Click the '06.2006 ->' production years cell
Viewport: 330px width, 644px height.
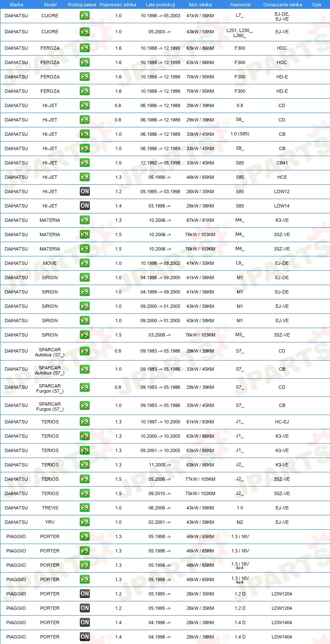coord(160,508)
